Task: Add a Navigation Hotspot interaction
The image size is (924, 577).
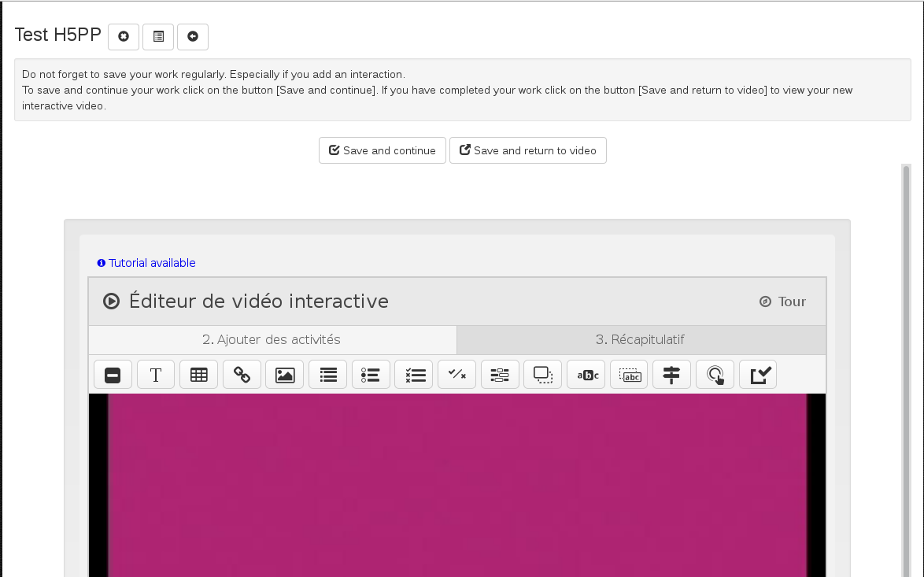Action: coord(715,375)
